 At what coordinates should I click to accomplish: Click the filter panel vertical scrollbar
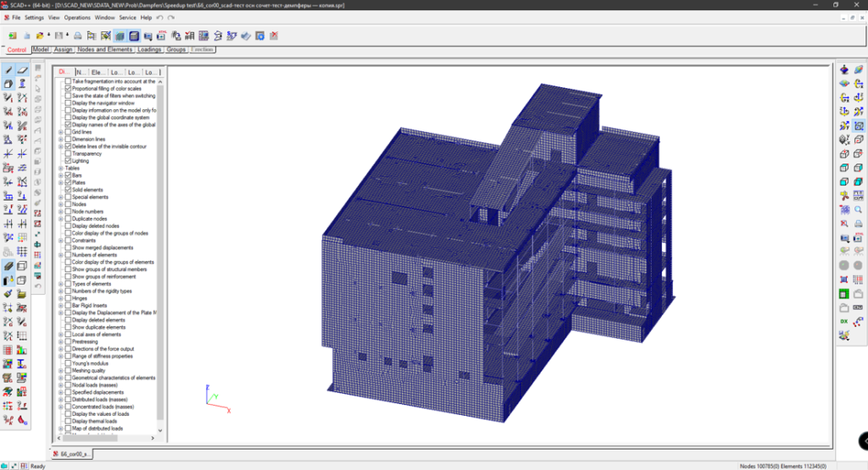161,254
